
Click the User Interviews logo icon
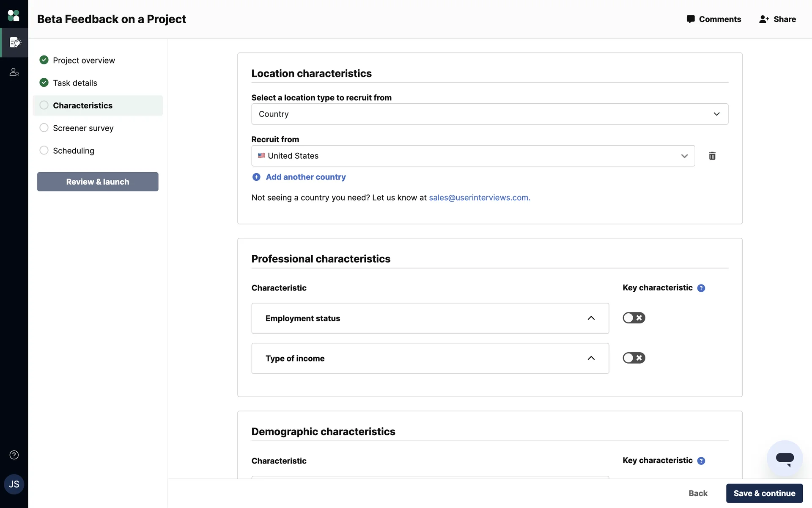point(14,16)
